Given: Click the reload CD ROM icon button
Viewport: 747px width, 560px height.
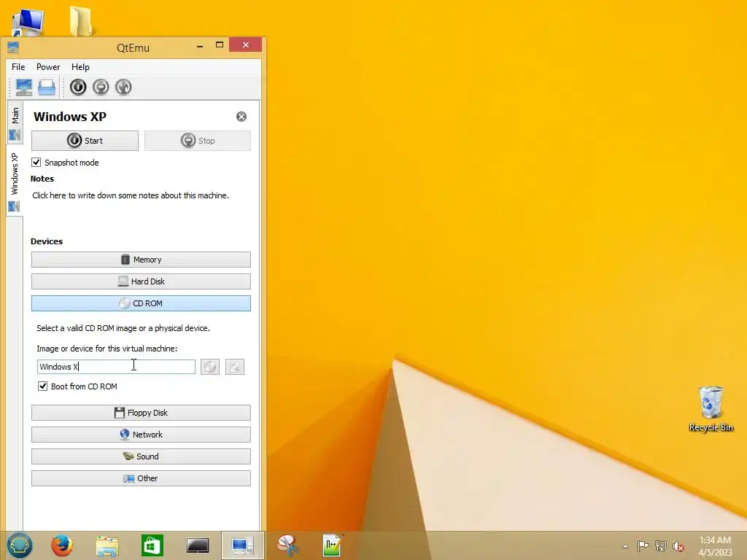Looking at the screenshot, I should pos(235,367).
